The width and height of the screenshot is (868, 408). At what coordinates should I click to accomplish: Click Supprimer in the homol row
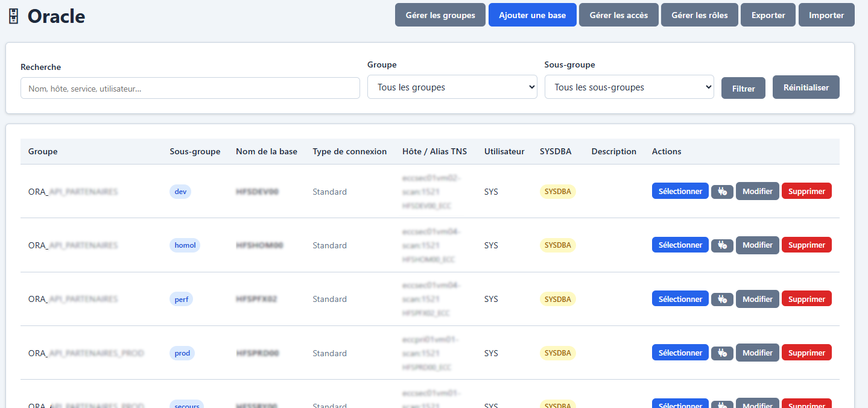click(806, 245)
